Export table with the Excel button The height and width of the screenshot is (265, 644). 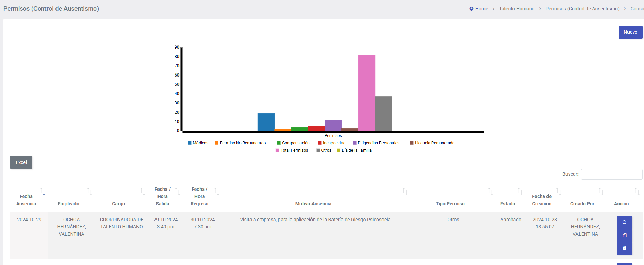(21, 162)
